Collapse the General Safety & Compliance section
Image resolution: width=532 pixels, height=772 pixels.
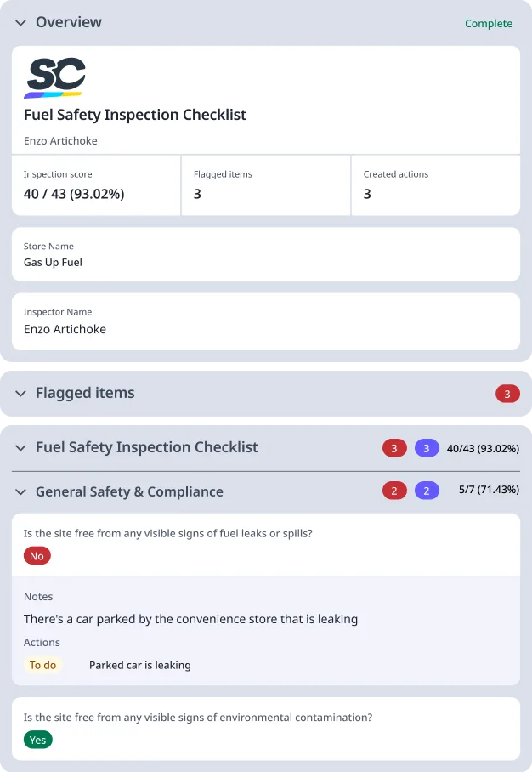point(20,491)
